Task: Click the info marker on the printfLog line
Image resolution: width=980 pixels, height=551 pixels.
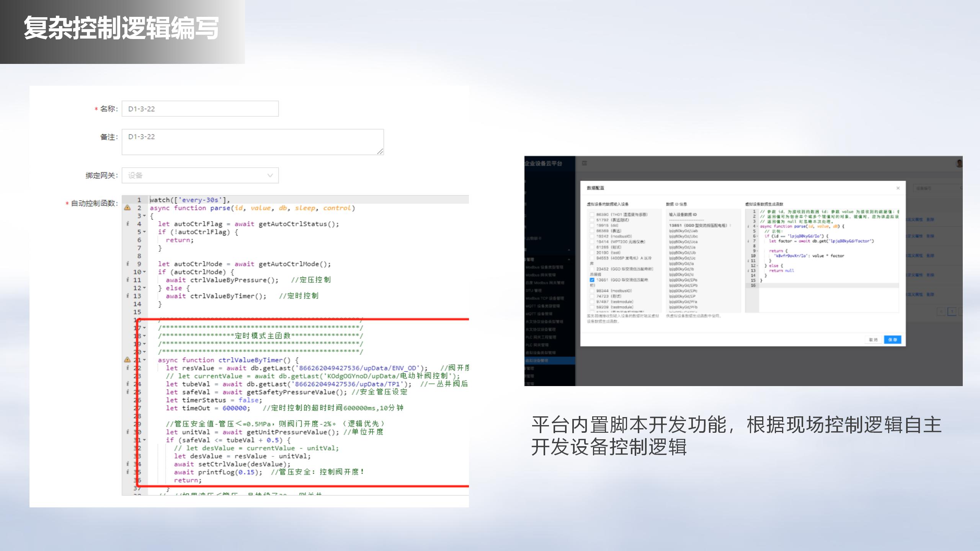Action: [x=127, y=472]
